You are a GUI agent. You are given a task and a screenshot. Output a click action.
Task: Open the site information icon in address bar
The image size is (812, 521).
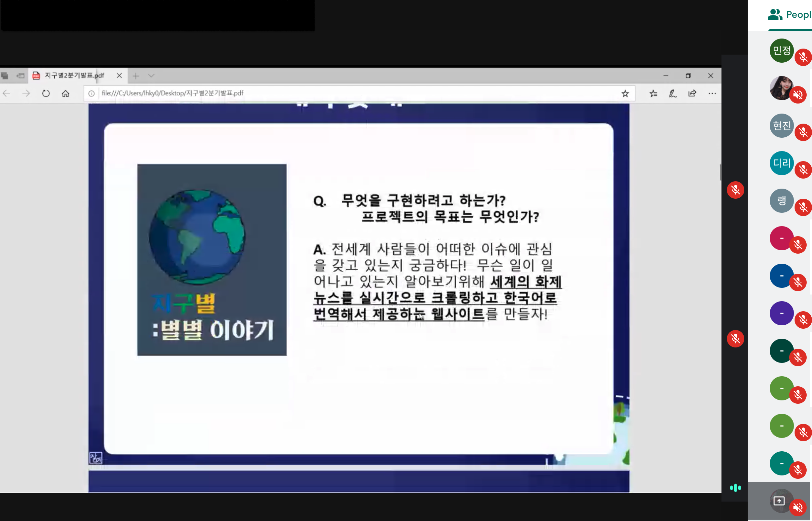[x=92, y=93]
